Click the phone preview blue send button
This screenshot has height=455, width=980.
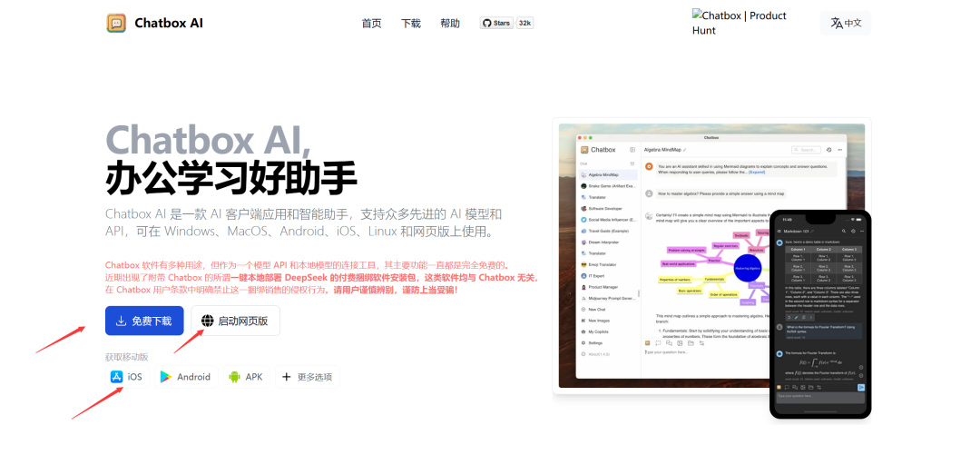[860, 388]
